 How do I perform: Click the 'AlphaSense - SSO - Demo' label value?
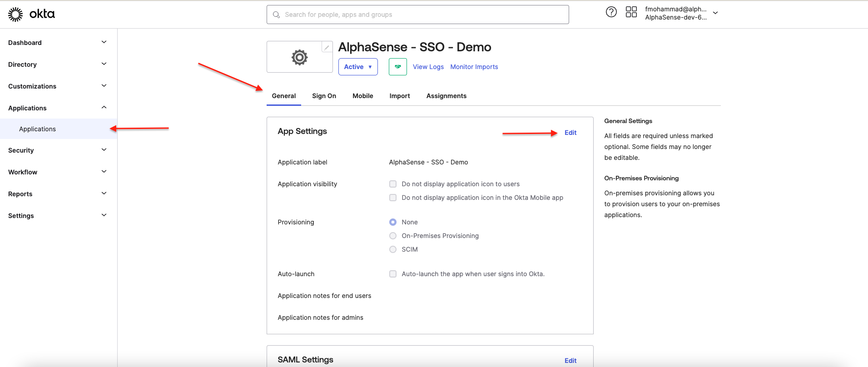click(428, 162)
